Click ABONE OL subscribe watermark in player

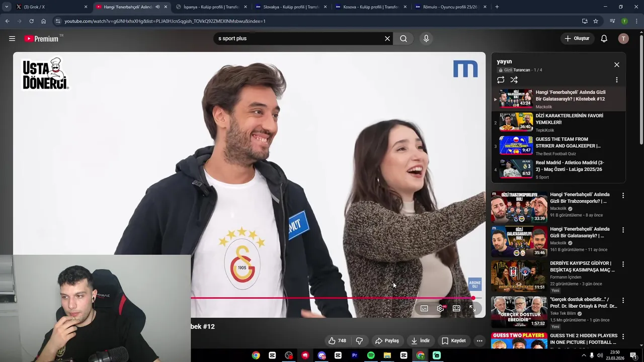click(474, 284)
